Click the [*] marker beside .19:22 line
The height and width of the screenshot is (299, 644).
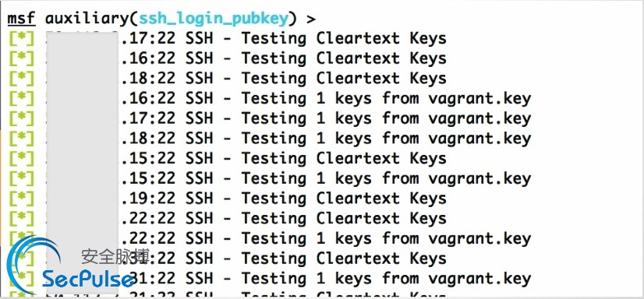click(x=21, y=199)
